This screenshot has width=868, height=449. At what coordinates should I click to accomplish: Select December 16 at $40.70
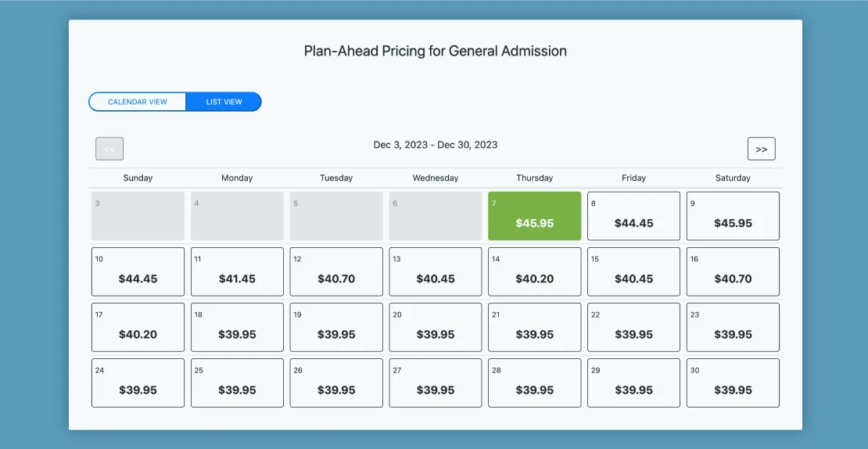pos(733,271)
